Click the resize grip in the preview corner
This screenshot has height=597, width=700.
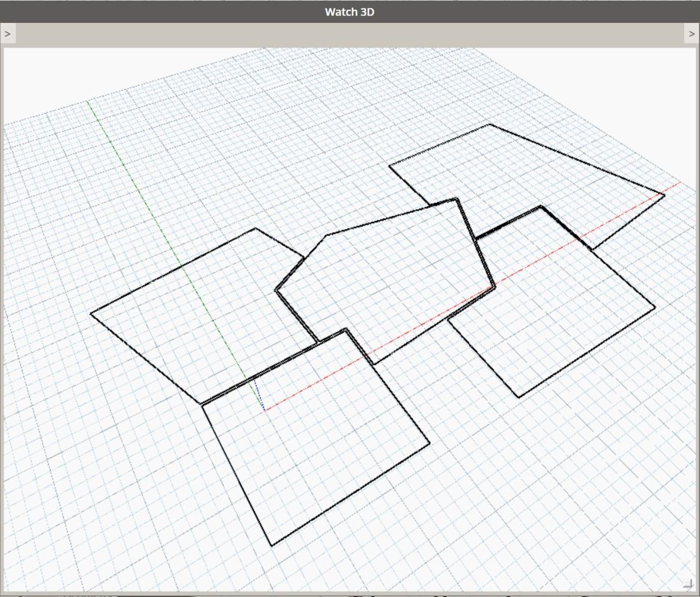pos(688,584)
